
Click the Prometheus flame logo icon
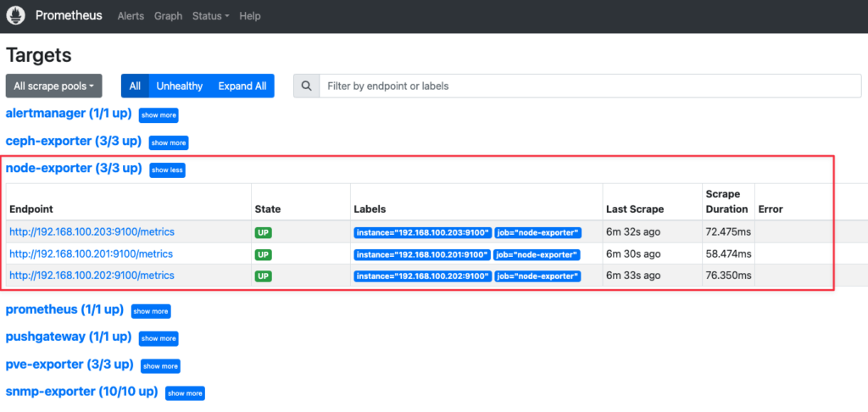[x=15, y=15]
